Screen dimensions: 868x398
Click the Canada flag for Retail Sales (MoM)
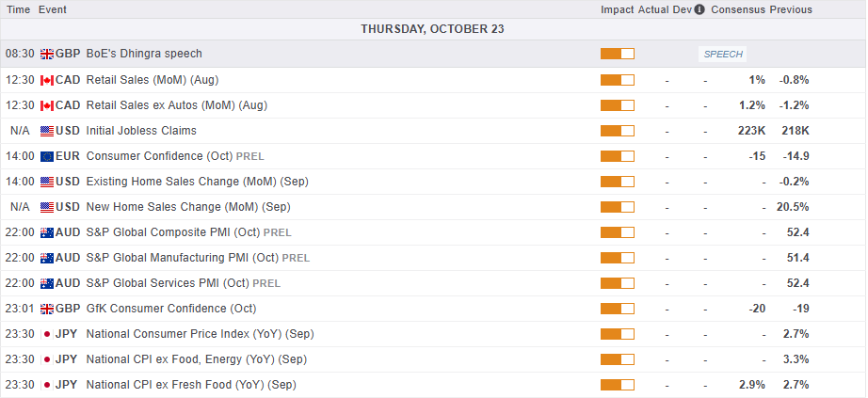click(47, 80)
